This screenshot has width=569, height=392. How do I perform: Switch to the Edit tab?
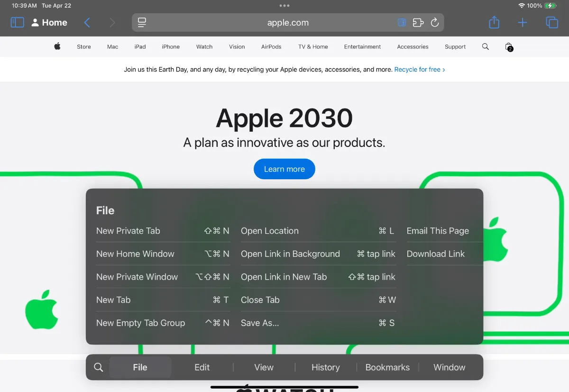coord(202,367)
